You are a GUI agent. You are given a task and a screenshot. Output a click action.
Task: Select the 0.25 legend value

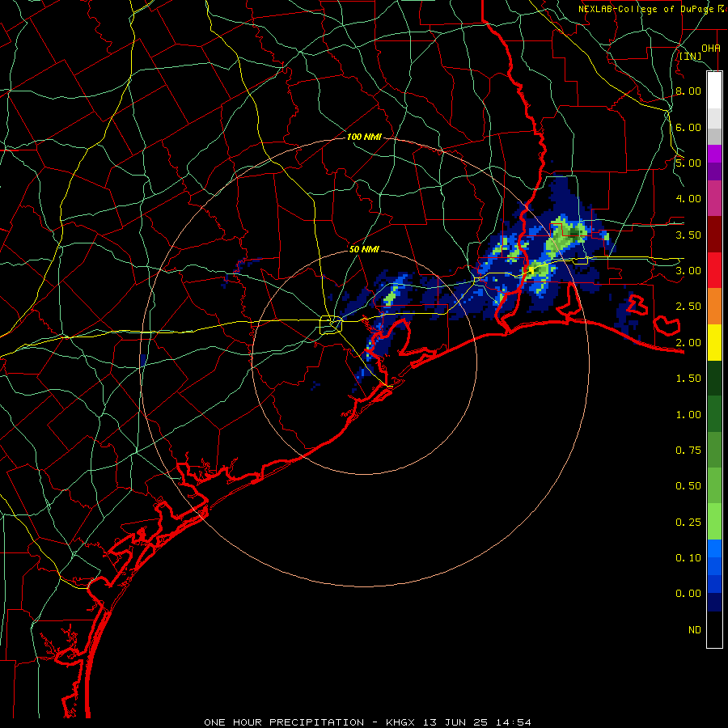(688, 523)
